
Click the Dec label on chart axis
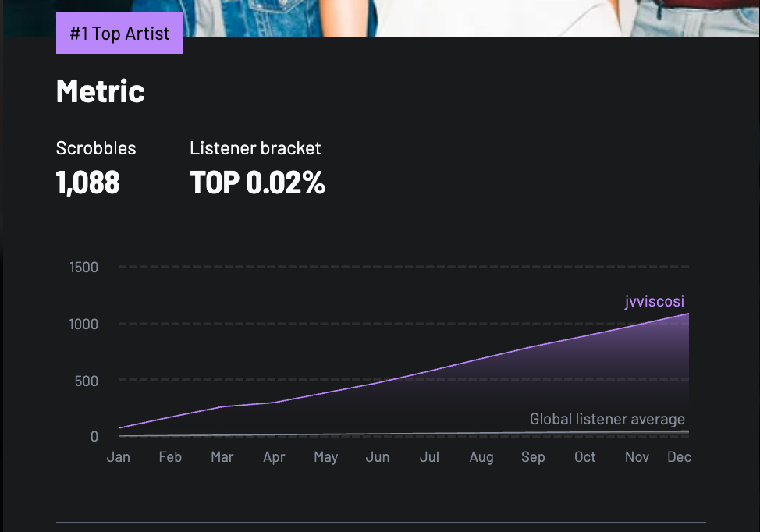pos(679,457)
